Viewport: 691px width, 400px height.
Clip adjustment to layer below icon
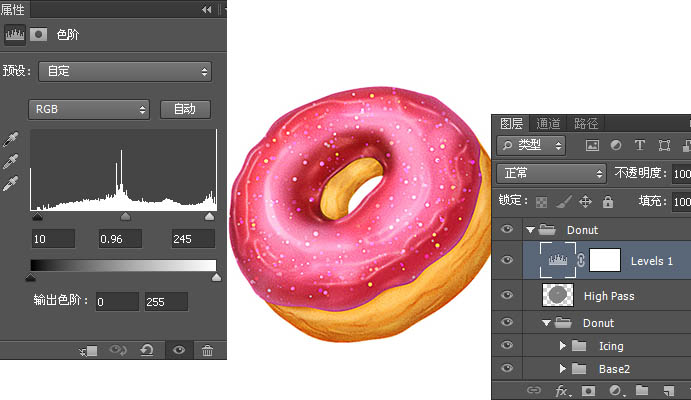(89, 351)
